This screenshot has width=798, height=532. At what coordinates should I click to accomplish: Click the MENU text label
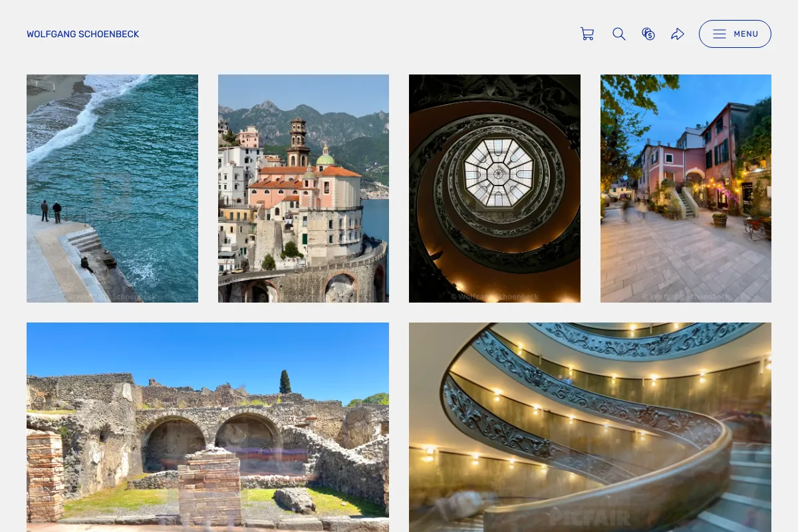tap(746, 34)
